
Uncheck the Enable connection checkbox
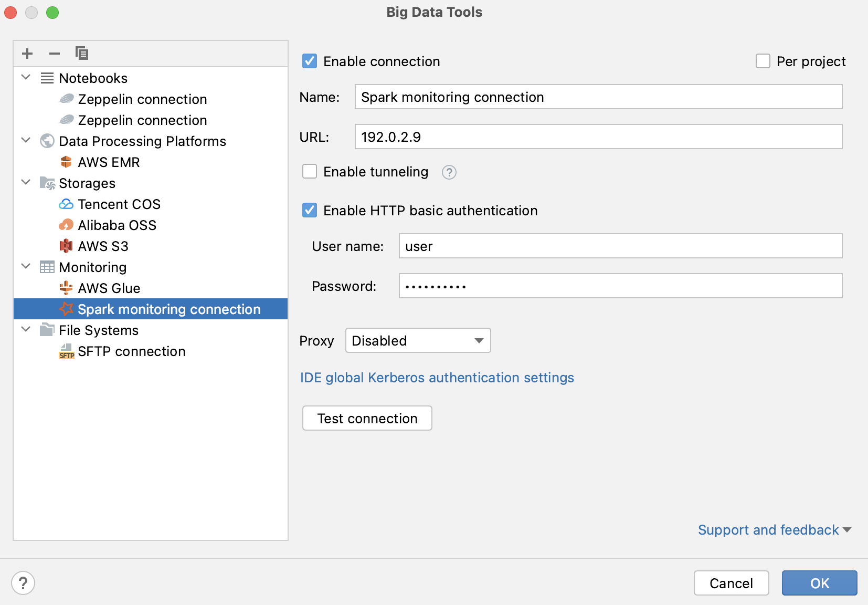tap(310, 61)
